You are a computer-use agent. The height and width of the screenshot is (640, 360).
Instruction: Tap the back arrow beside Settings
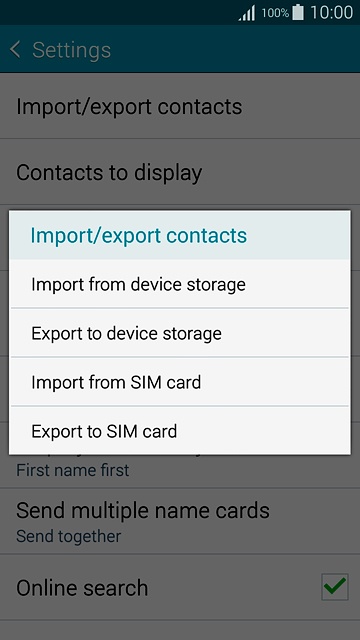15,50
